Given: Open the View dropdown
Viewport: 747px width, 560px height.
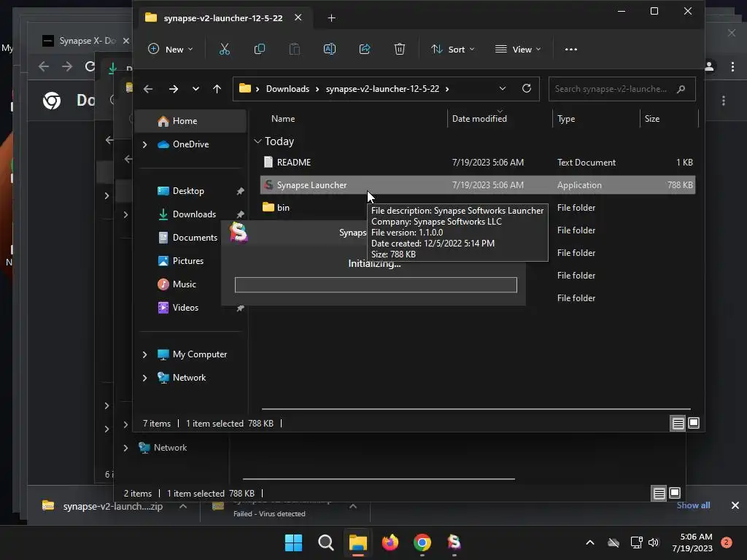Looking at the screenshot, I should 519,49.
